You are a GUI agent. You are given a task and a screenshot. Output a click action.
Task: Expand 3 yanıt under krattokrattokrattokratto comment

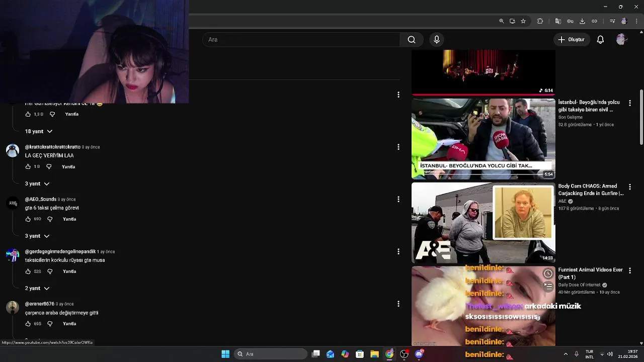(x=37, y=184)
